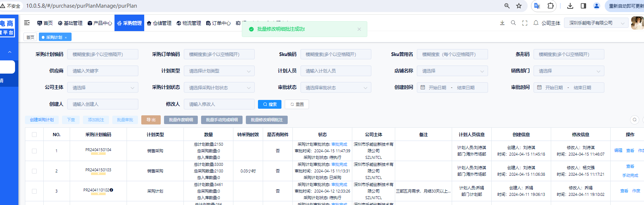Click the calendar icon in 审批时间 field
Screen dimensions: 644x205
click(539, 87)
